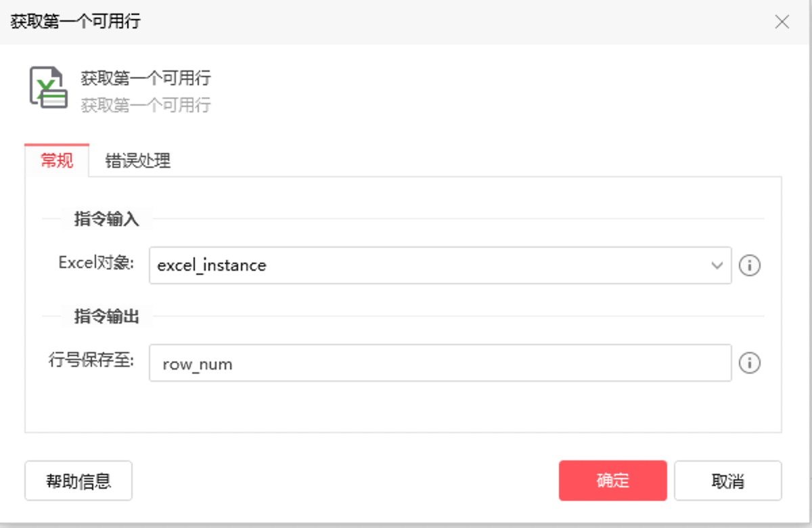This screenshot has height=528, width=812.
Task: Click the bold heading beside Excel icon
Action: (x=145, y=79)
